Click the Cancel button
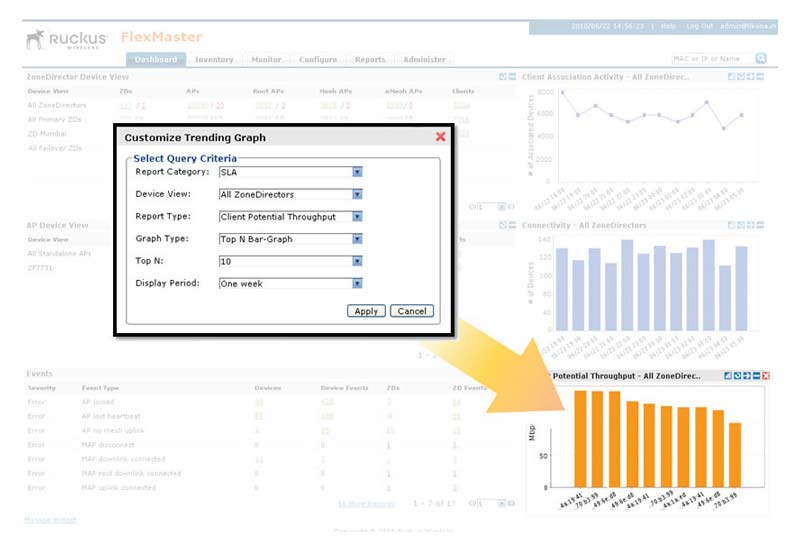 point(412,311)
